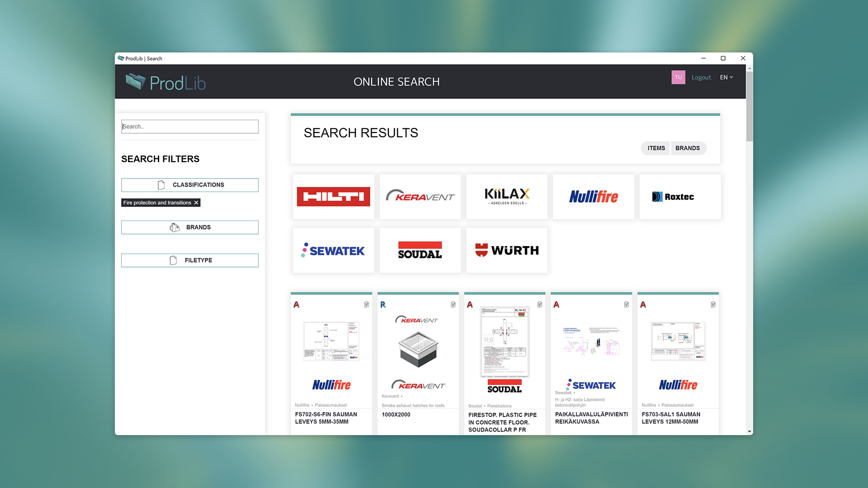The height and width of the screenshot is (488, 868).
Task: Click 'Soudal • Penetrations' breadcrumb text
Action: (490, 406)
